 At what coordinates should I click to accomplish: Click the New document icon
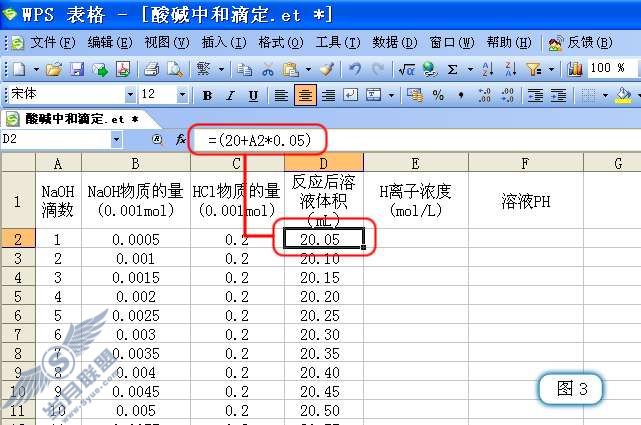tap(19, 69)
